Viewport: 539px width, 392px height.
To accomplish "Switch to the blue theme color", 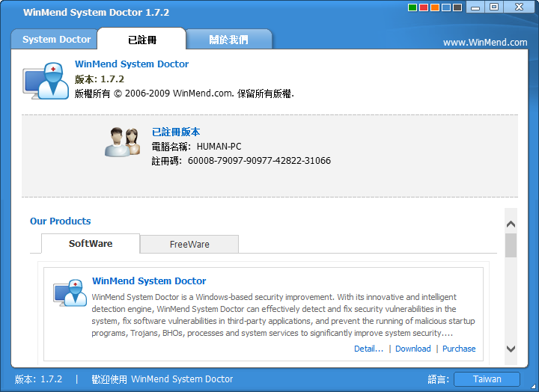I will pyautogui.click(x=446, y=7).
